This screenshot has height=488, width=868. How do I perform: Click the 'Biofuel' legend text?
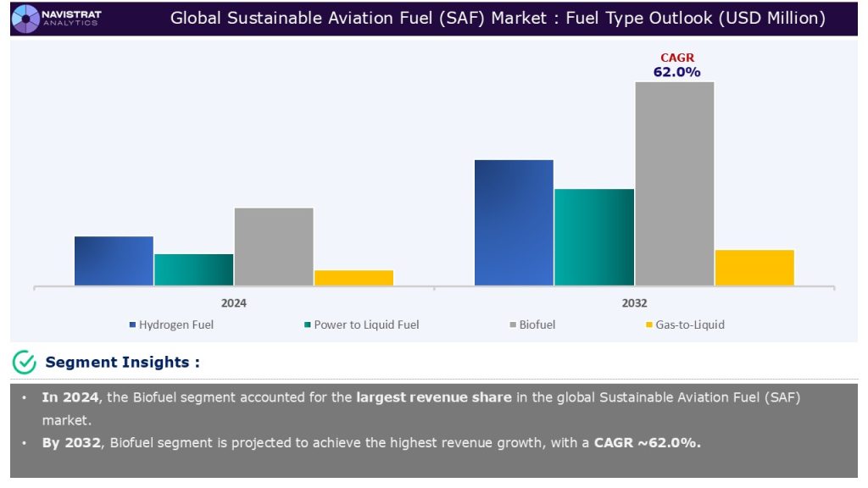click(x=537, y=324)
